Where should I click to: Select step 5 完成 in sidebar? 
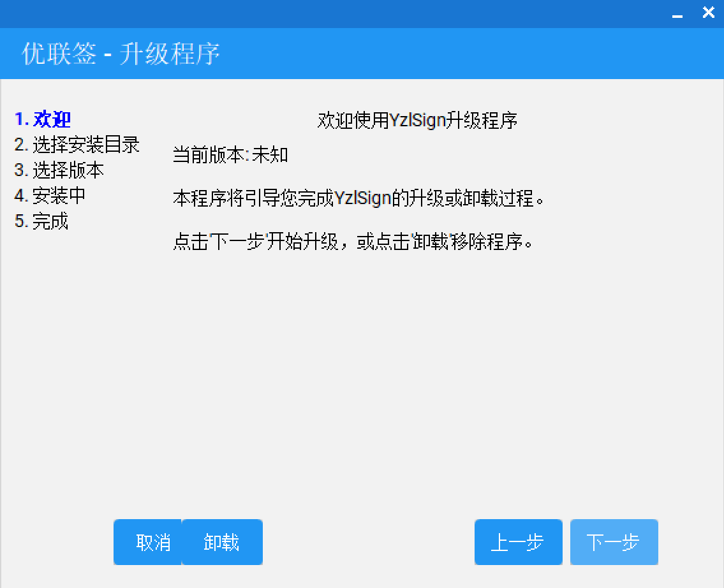point(43,221)
